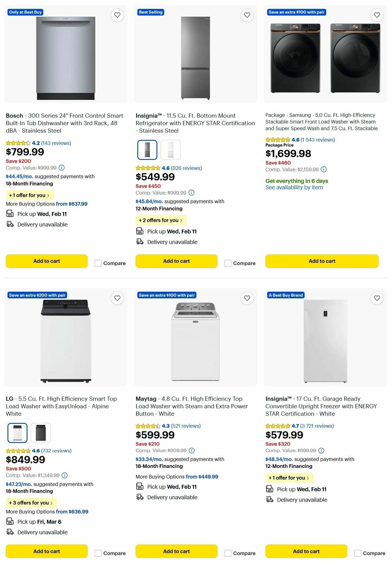Click the heart icon on the Samsung washer package
The image size is (392, 562).
point(377,15)
